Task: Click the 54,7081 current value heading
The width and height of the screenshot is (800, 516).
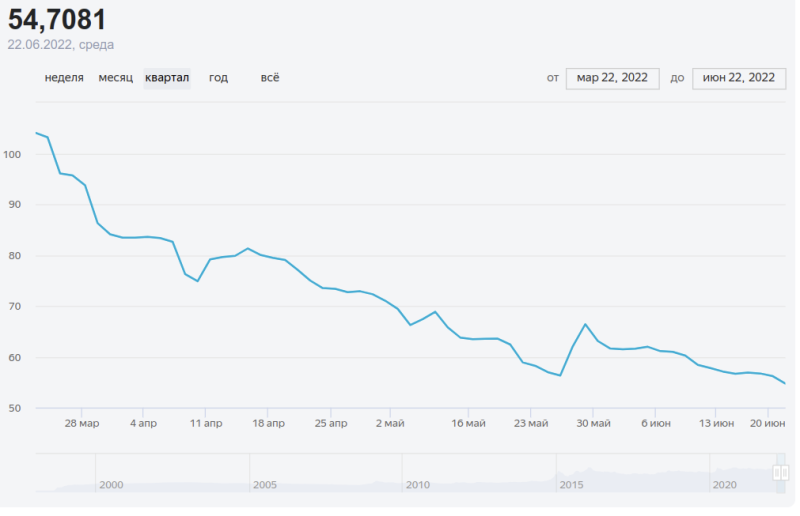Action: pyautogui.click(x=57, y=19)
